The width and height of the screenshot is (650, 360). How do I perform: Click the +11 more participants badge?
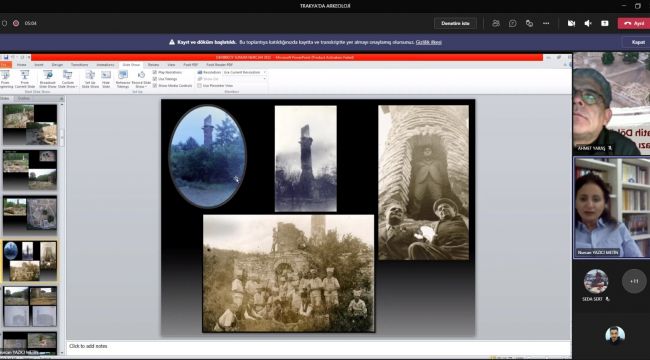point(634,281)
